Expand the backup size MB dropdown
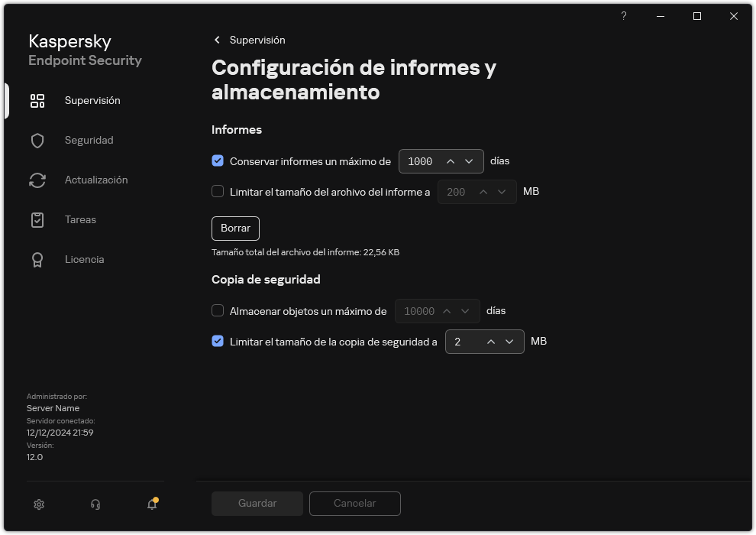This screenshot has width=756, height=535. click(x=509, y=342)
